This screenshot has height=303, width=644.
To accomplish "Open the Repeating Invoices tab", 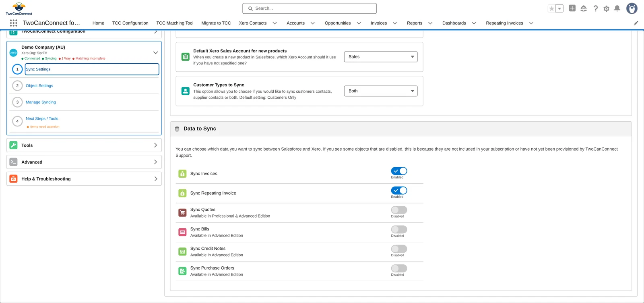I will (x=504, y=23).
